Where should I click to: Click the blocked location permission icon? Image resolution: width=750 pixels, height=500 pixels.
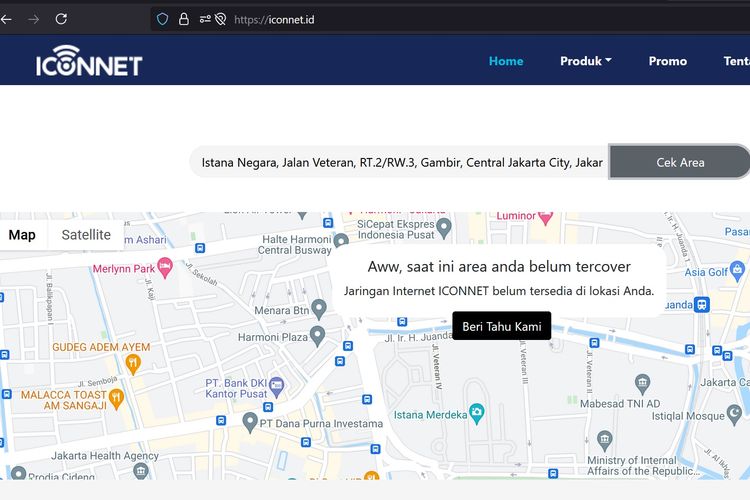221,19
